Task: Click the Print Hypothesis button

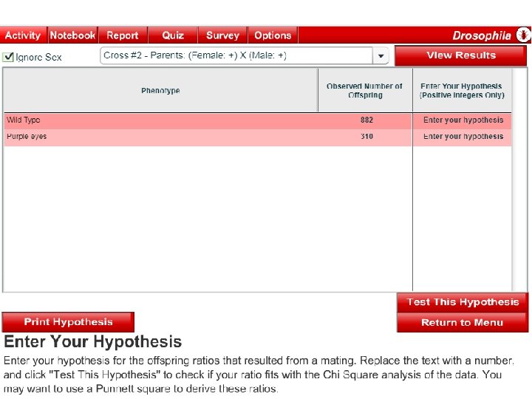Action: point(68,322)
